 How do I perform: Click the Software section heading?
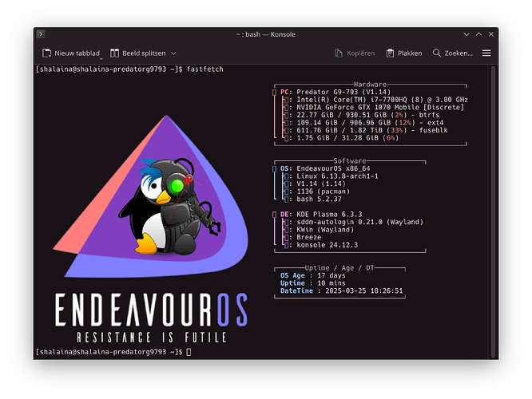click(349, 160)
